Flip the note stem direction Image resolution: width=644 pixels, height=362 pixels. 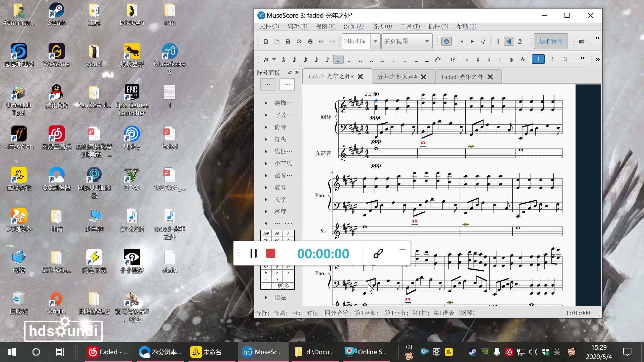click(x=522, y=60)
